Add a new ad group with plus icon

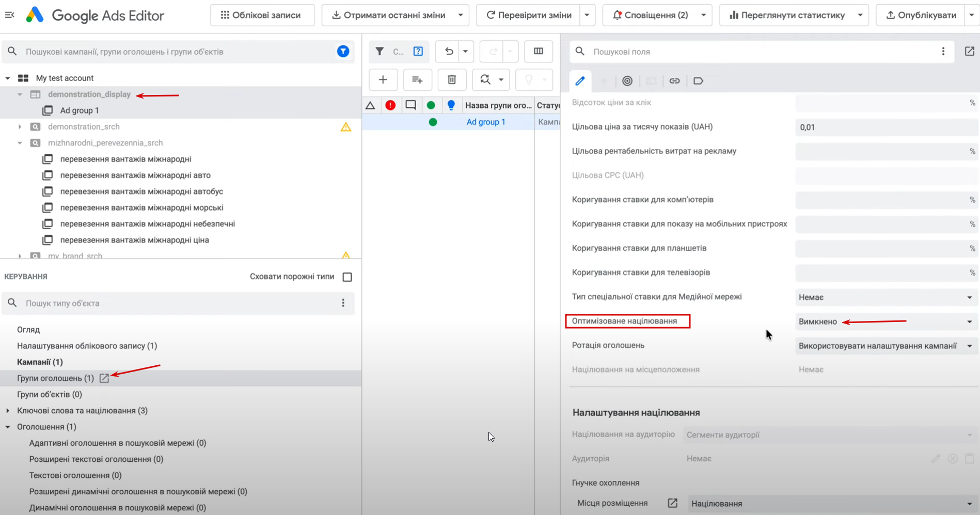click(x=383, y=79)
